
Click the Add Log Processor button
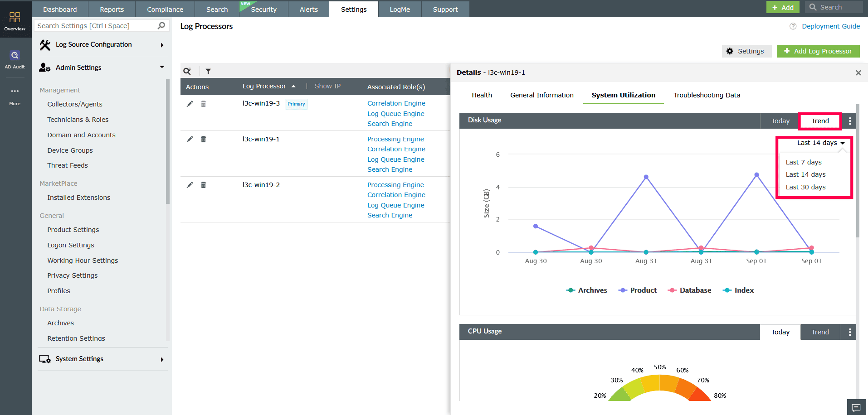[818, 51]
